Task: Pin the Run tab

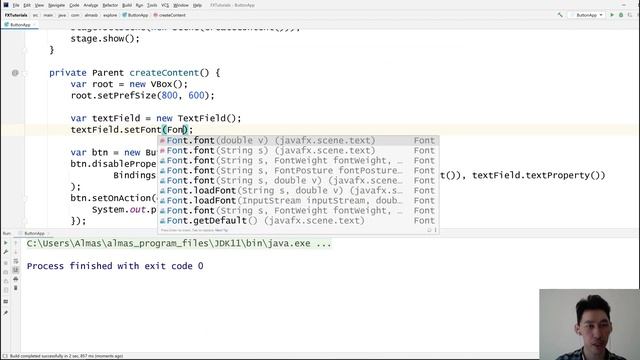Action: coord(6,313)
